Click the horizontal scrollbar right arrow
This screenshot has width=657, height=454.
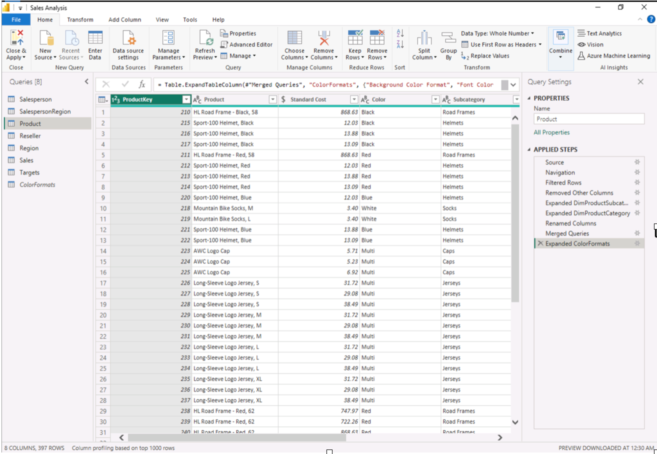pos(499,438)
